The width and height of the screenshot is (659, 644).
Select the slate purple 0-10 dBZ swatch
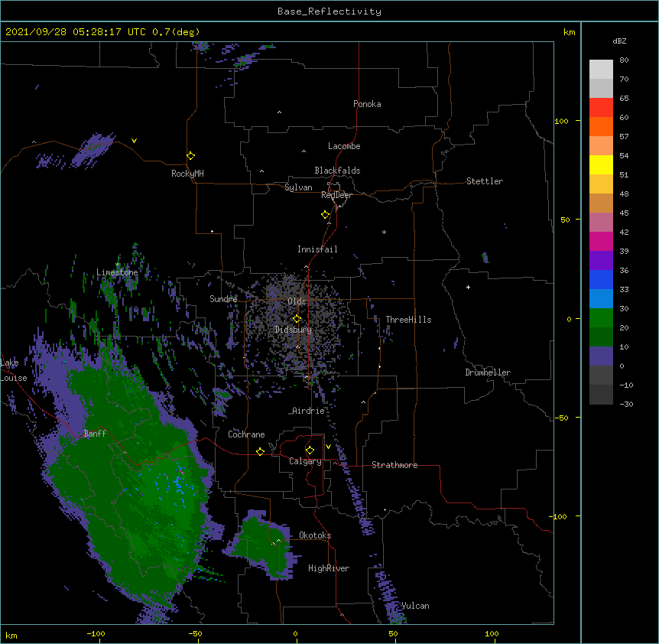coord(601,356)
